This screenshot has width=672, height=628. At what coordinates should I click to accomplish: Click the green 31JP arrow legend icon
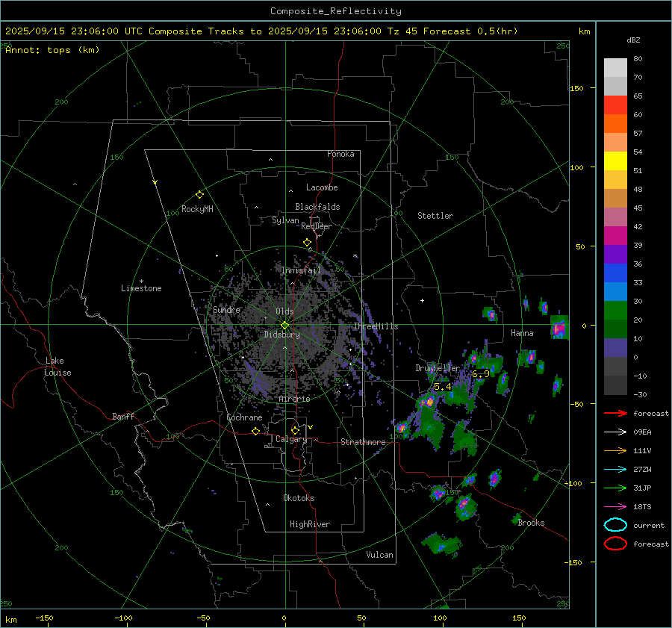coord(615,488)
